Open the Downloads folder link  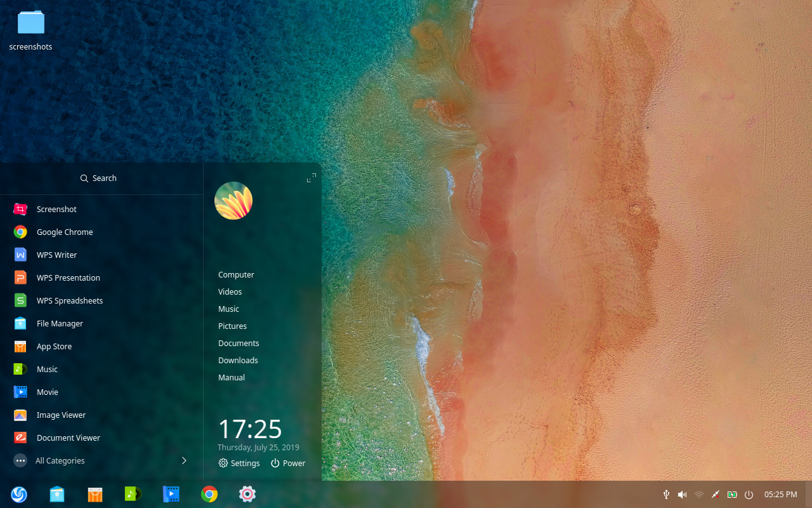tap(238, 361)
